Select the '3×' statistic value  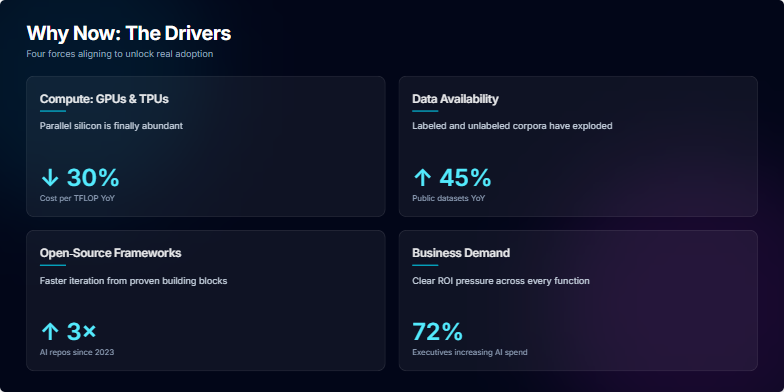point(81,332)
